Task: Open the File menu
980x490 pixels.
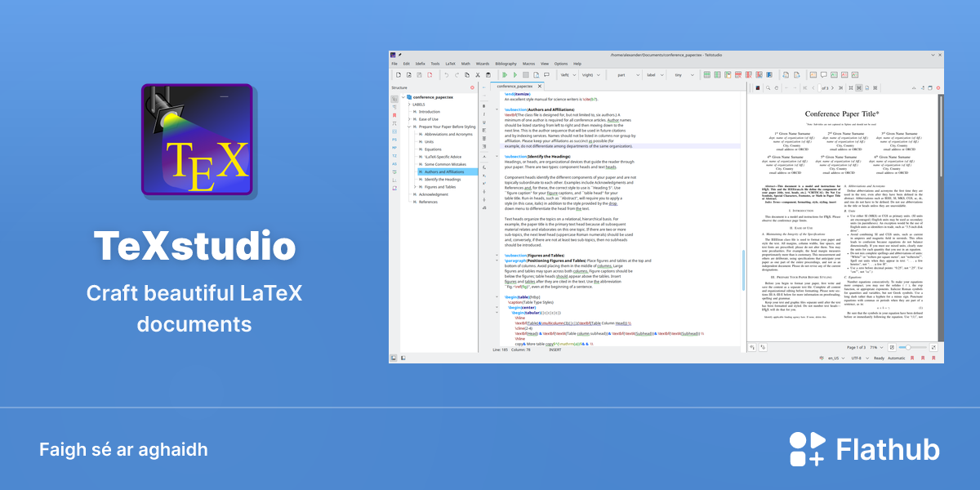Action: click(x=394, y=63)
